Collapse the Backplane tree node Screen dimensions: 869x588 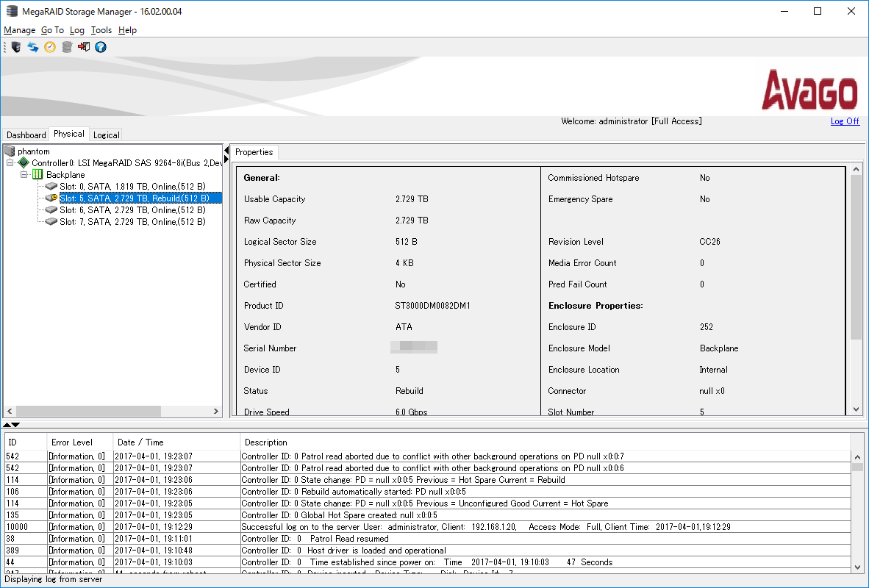pos(24,175)
